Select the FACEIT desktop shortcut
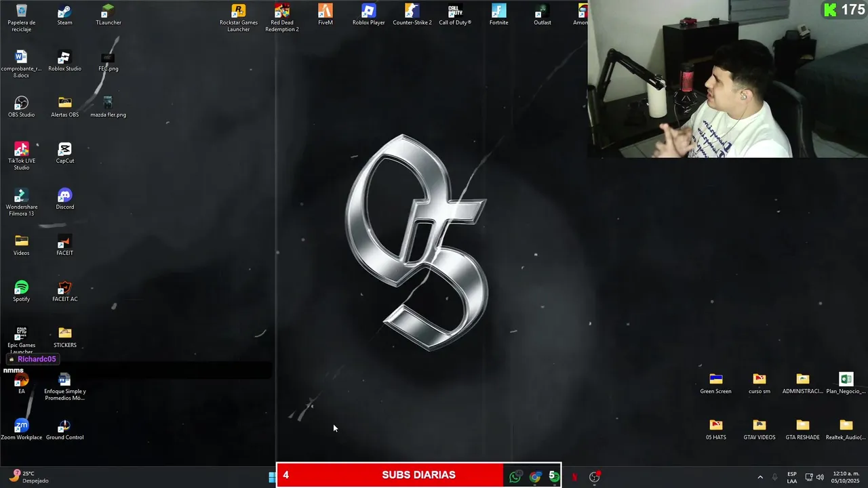 [64, 245]
